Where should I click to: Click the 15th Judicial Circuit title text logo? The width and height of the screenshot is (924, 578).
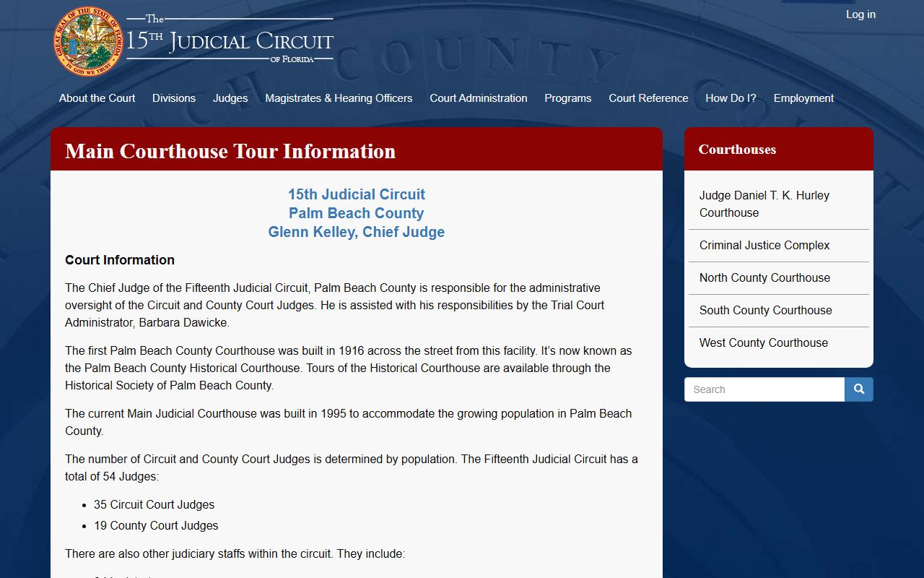coord(230,41)
